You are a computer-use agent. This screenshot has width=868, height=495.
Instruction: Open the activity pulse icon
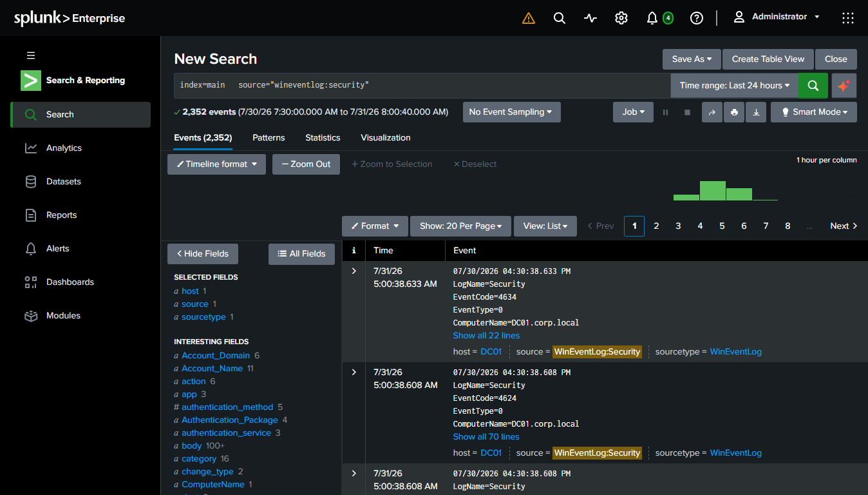590,18
